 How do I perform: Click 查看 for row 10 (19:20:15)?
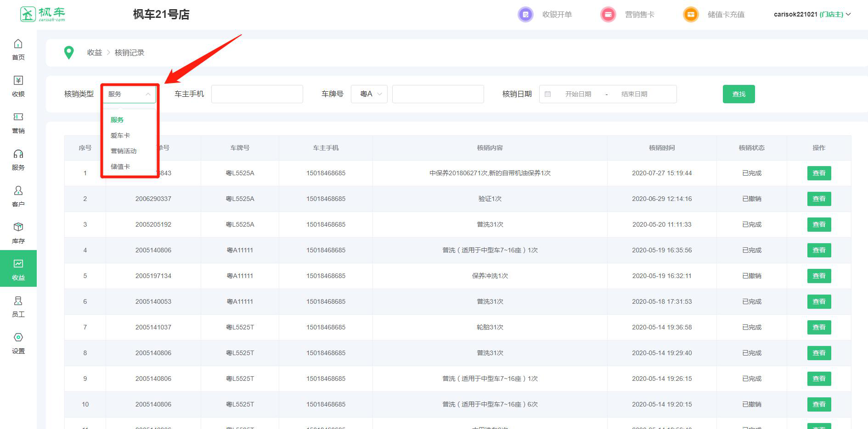pos(819,404)
